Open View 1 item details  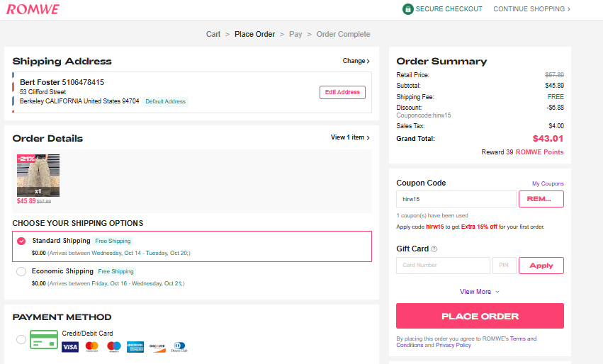point(350,137)
